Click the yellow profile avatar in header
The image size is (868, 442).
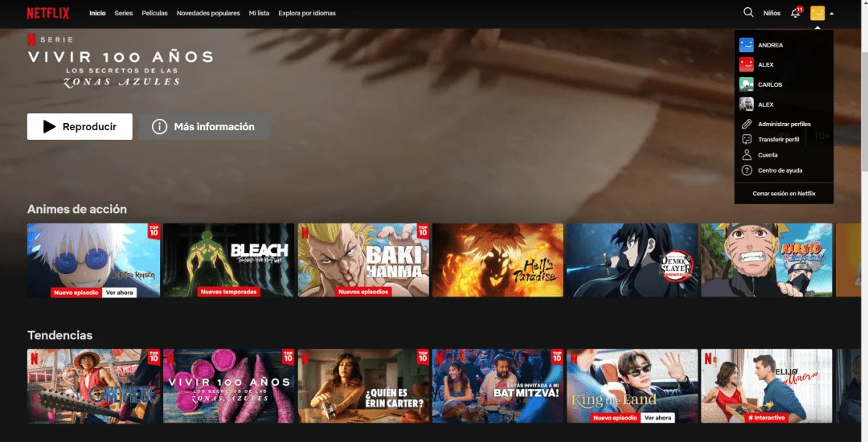(x=817, y=13)
